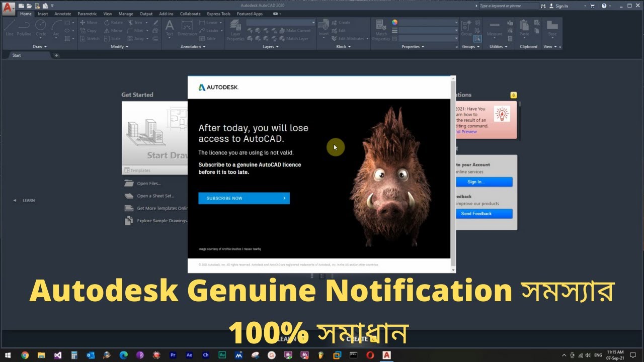Select the Line tool in Draw panel
Image resolution: width=644 pixels, height=362 pixels.
click(10, 28)
